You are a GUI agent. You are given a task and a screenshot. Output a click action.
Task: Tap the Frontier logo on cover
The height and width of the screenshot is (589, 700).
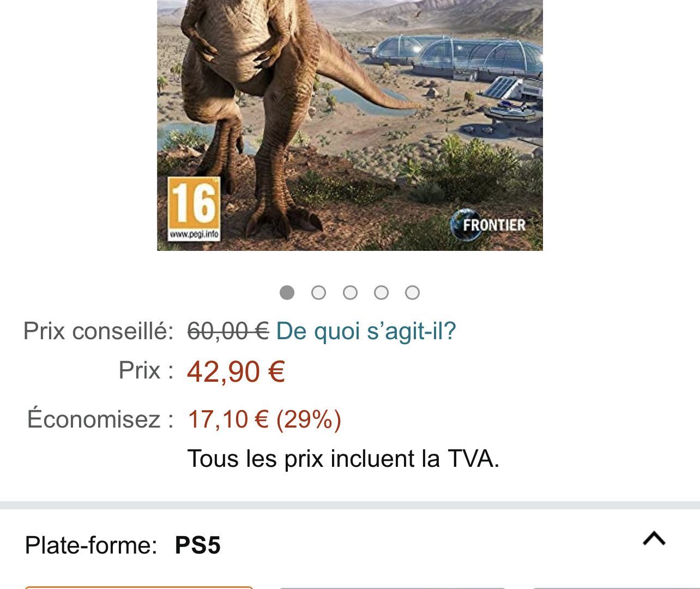[x=488, y=225]
